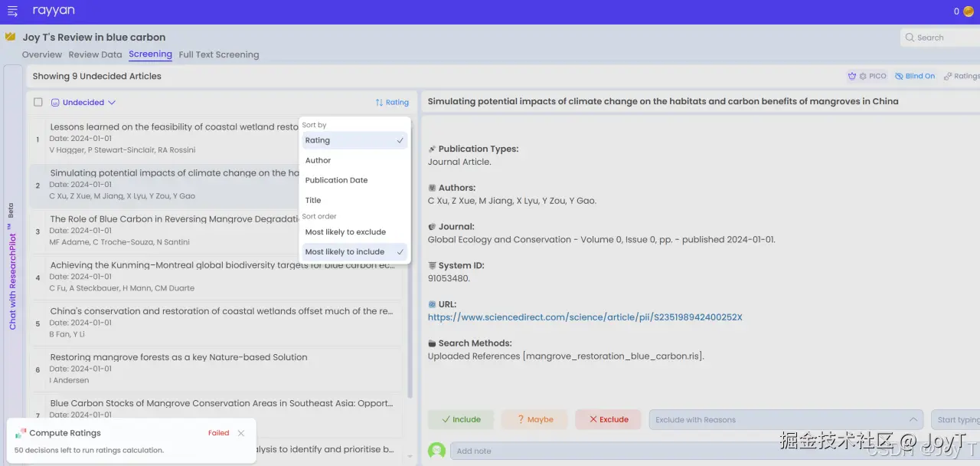Viewport: 980px width, 466px height.
Task: Switch to Full Text Screening tab
Action: 219,54
